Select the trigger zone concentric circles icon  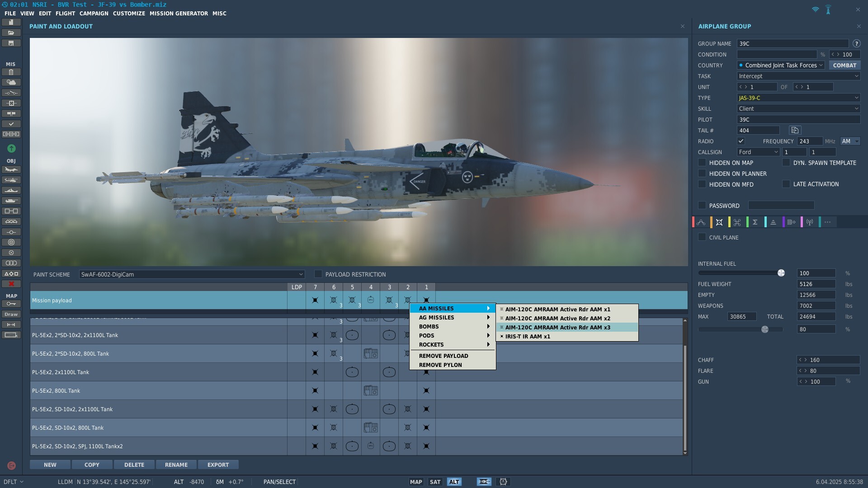(x=11, y=242)
